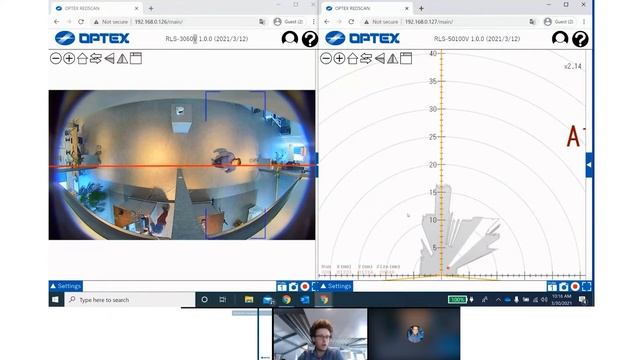Click the mirror/flip icon in left toolbar

pos(122,58)
